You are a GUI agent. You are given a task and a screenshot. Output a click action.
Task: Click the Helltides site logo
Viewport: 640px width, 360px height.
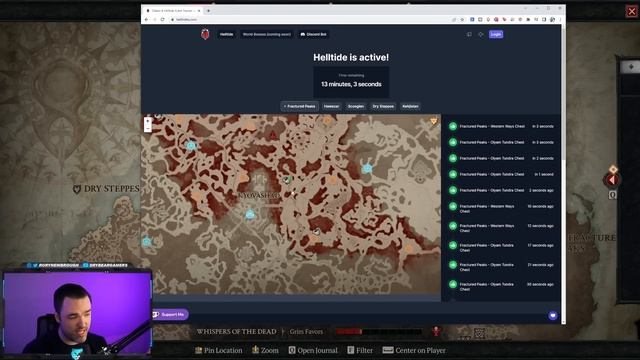point(205,34)
